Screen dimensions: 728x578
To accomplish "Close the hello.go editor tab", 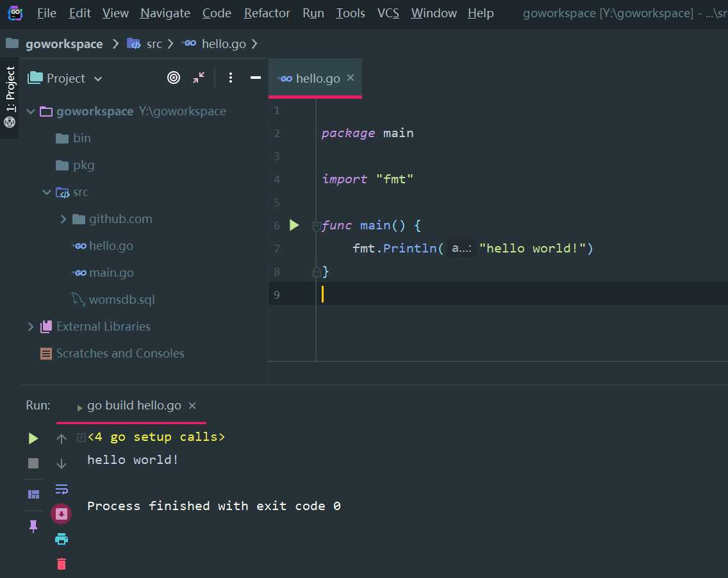I will point(351,78).
